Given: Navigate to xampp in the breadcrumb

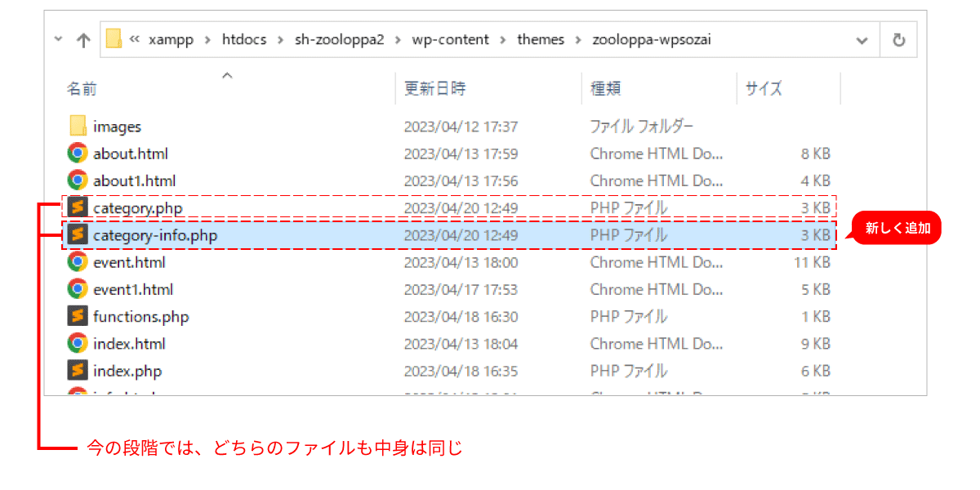Looking at the screenshot, I should point(171,39).
